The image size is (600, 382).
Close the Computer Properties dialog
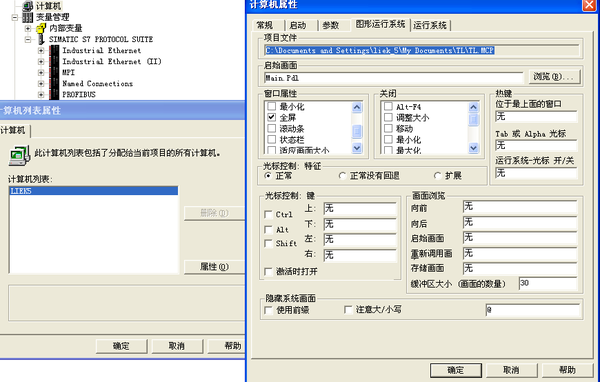(590, 5)
